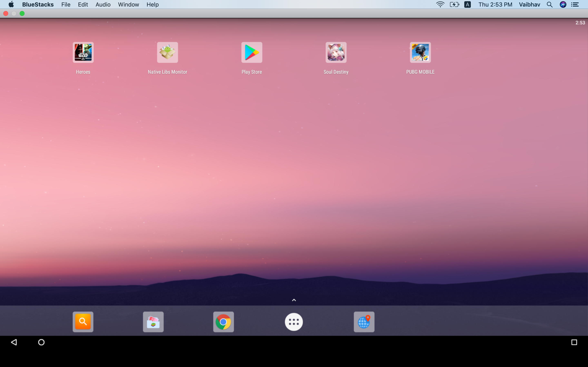Viewport: 588px width, 367px height.
Task: Expand the app drawer upward
Action: click(294, 300)
